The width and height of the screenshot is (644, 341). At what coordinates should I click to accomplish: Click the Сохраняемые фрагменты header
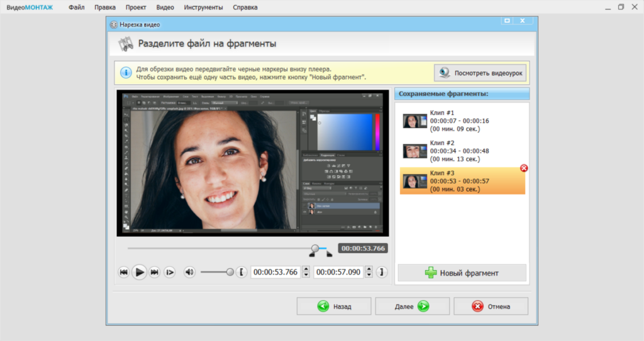point(462,94)
